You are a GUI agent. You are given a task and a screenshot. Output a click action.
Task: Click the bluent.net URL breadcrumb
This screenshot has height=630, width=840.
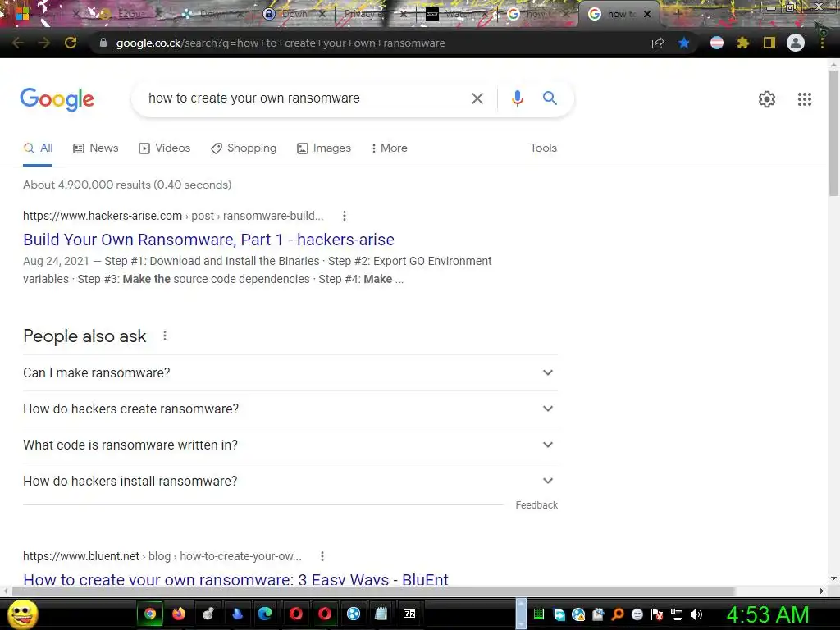click(162, 556)
